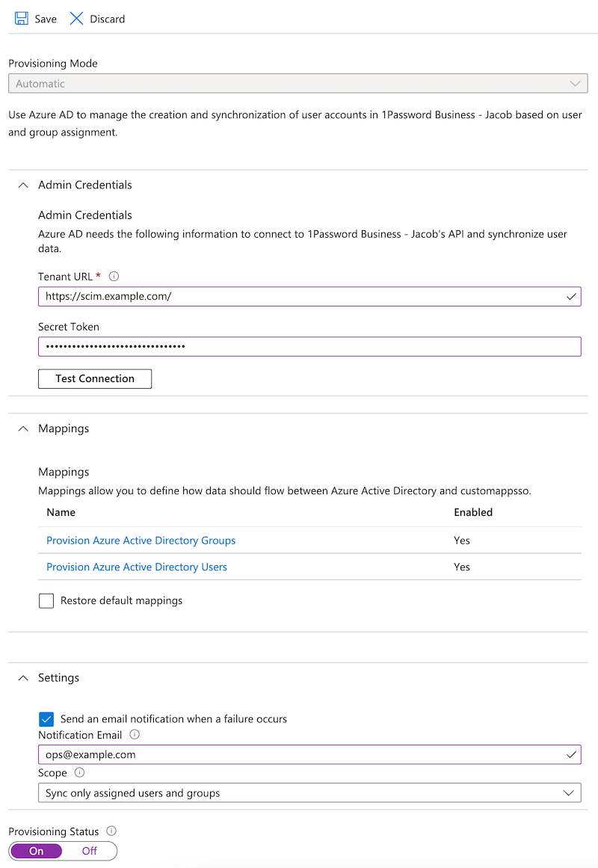The width and height of the screenshot is (598, 868).
Task: Click the Tenant URL input field
Action: click(309, 297)
